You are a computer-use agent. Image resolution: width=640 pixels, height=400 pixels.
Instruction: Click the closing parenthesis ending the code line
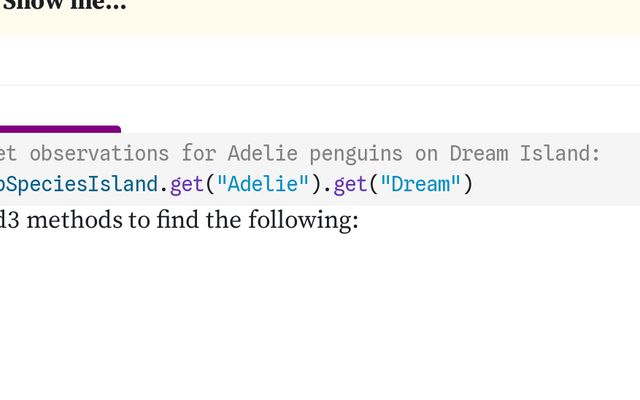[x=467, y=184]
